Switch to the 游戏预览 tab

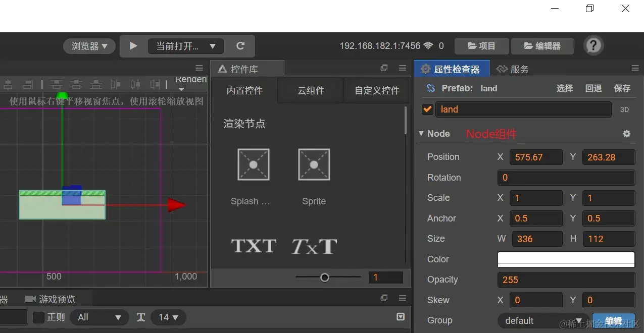pyautogui.click(x=51, y=299)
